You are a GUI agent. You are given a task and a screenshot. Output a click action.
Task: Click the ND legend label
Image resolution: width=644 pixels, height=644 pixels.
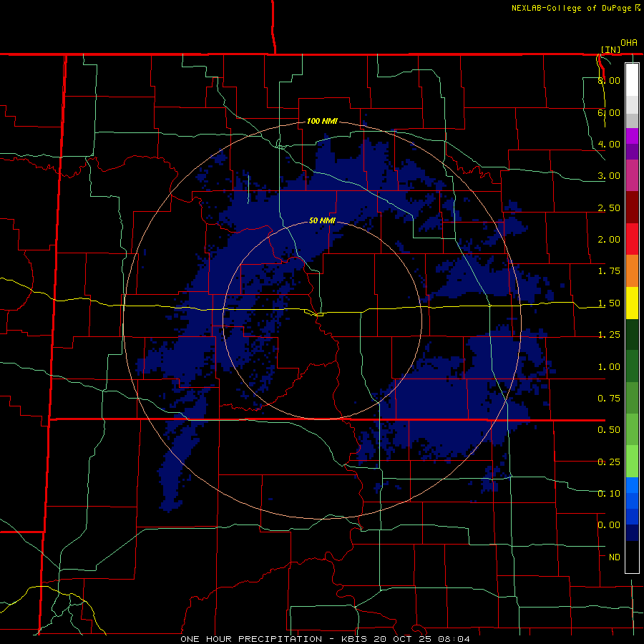pos(615,557)
